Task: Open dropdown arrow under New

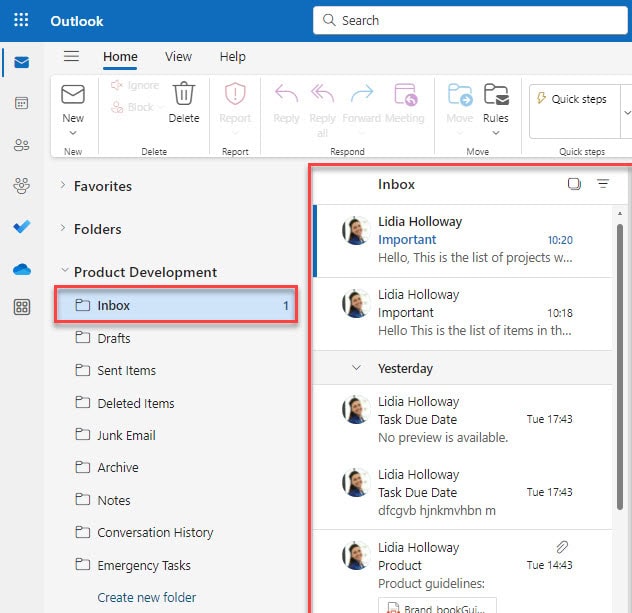Action: pos(73,133)
